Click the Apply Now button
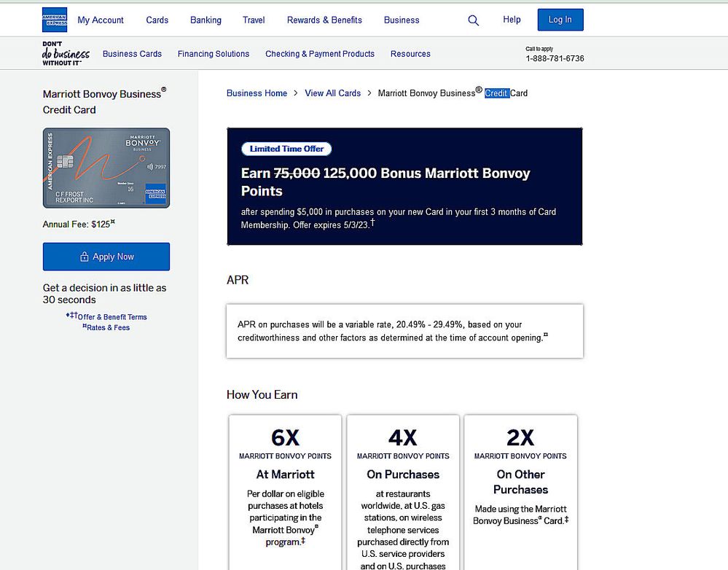728x570 pixels. click(106, 257)
